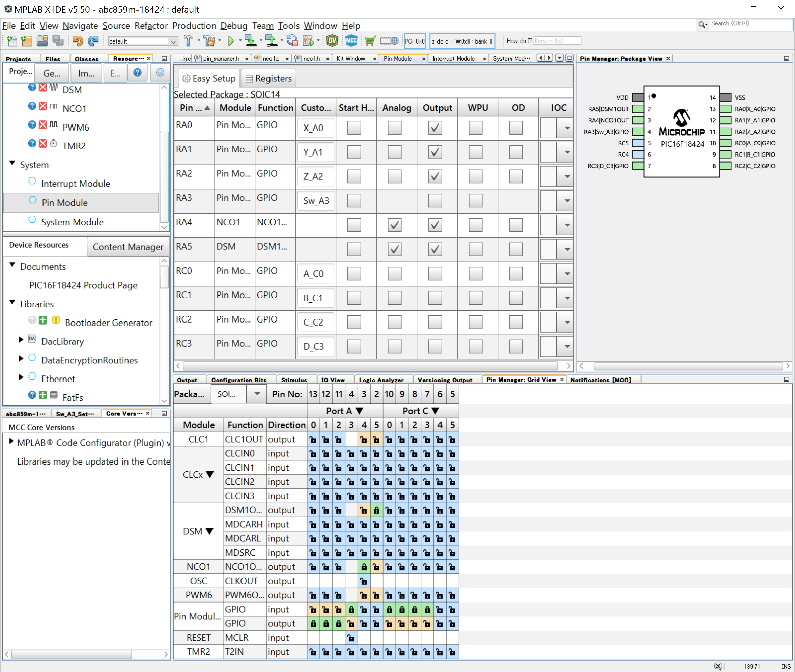
Task: Expand the DacLibrary tree node
Action: (21, 340)
